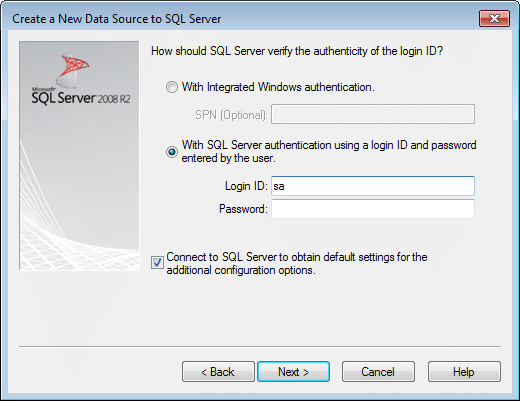Go to the previous step with Back

pos(218,372)
